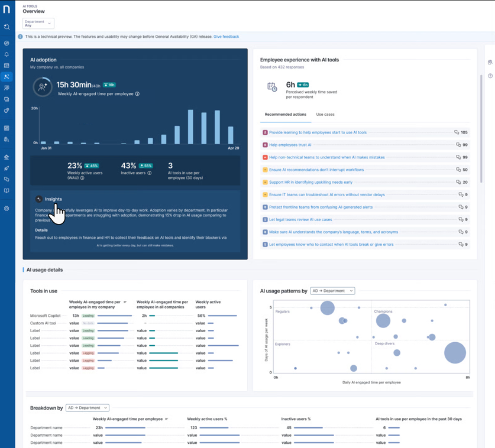Click the largest bubble in Deep divers quadrant
This screenshot has height=448, width=495.
pos(455,353)
